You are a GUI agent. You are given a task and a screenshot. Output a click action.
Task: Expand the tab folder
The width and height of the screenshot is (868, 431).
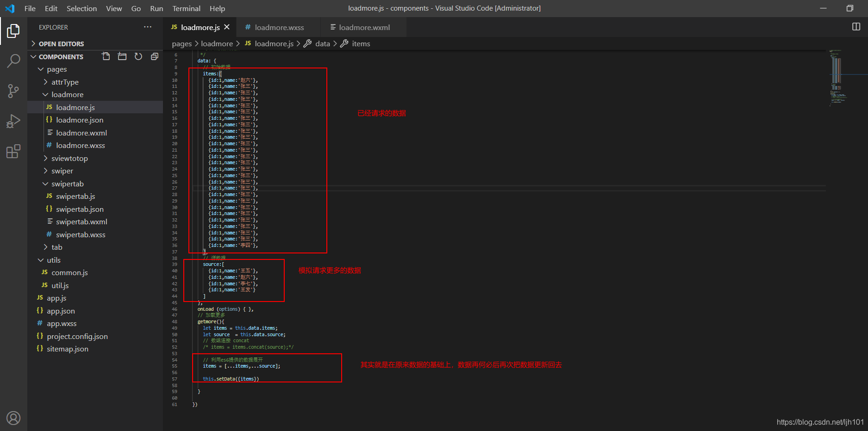click(x=95, y=247)
